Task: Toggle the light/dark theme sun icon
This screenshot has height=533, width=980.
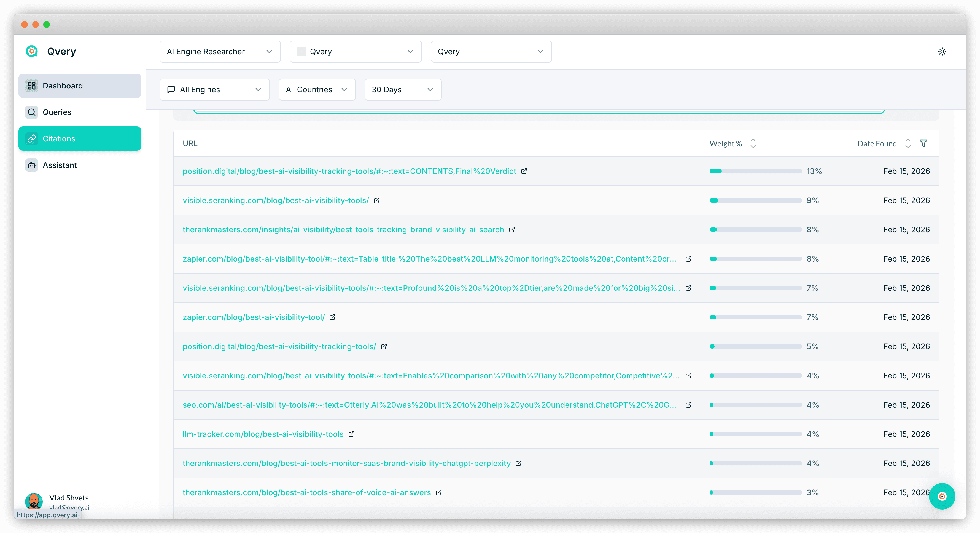Action: [x=942, y=51]
